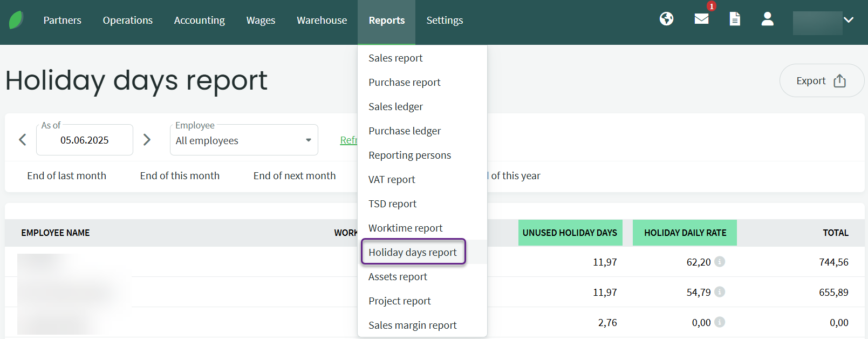Viewport: 868px width, 339px height.
Task: Click info icon next to 0,00 rate
Action: point(720,322)
